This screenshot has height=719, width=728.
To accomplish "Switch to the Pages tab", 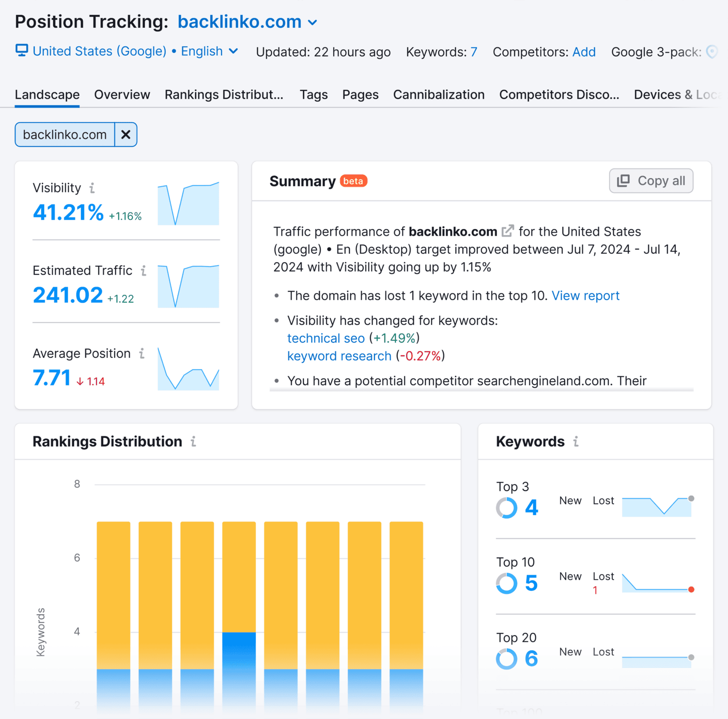I will (359, 95).
